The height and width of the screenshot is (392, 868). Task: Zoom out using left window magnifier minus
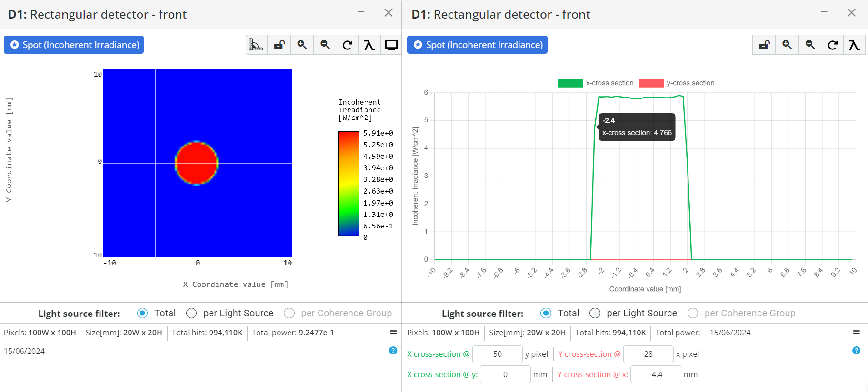(x=325, y=45)
